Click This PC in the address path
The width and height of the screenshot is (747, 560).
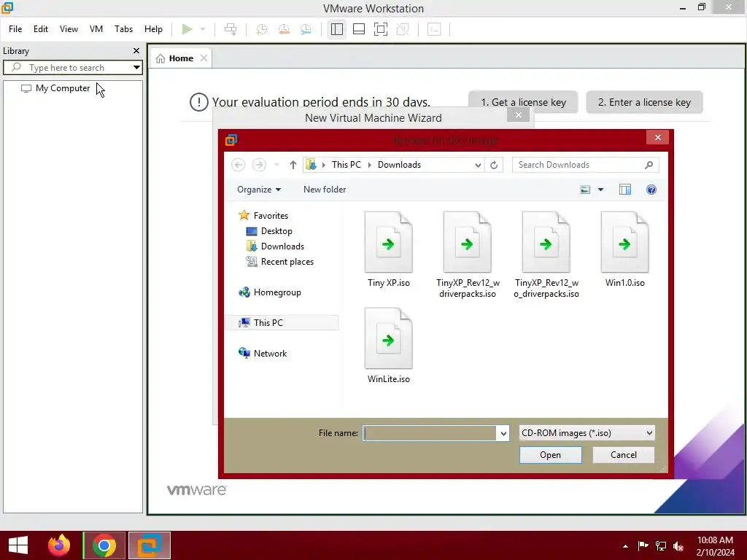(x=346, y=165)
